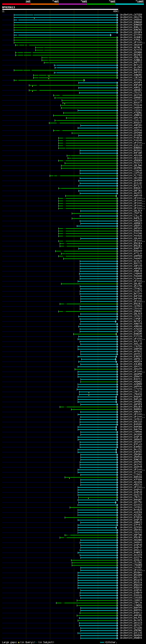Select the UniRef100_Q01DD4 label
The image size is (146, 644).
pos(131,135)
